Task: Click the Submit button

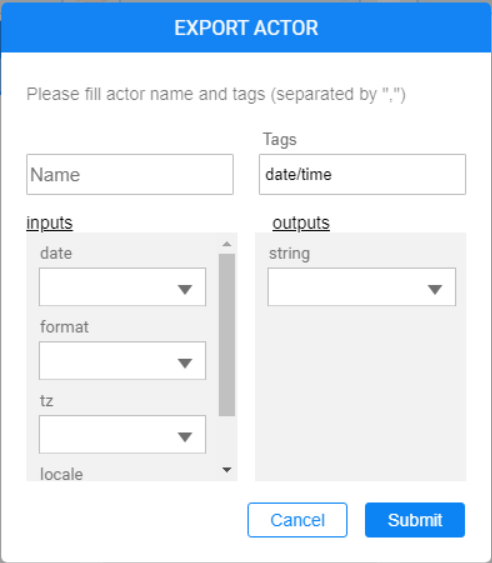Action: [x=415, y=520]
